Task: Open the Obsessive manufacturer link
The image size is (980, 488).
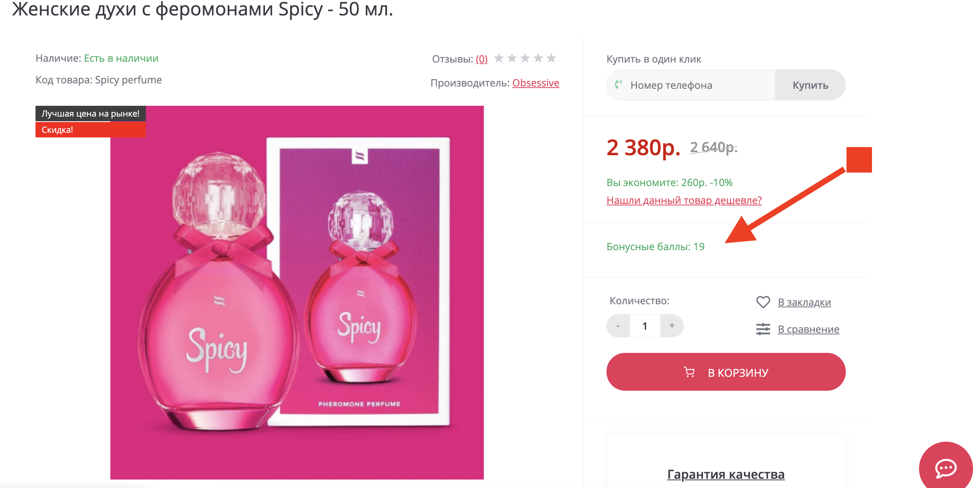Action: 536,83
